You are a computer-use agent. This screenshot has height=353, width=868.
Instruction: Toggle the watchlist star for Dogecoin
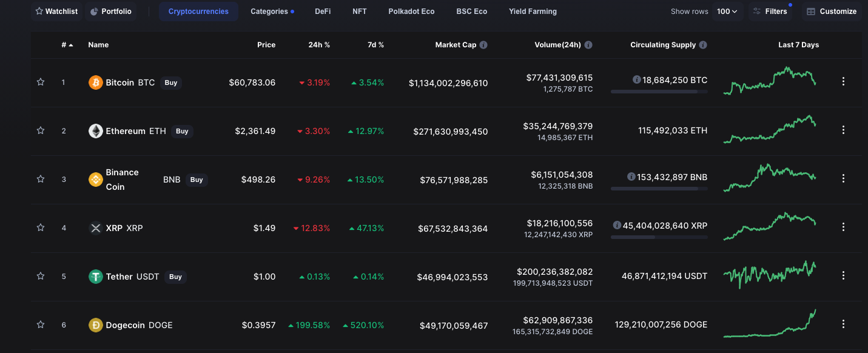(41, 324)
